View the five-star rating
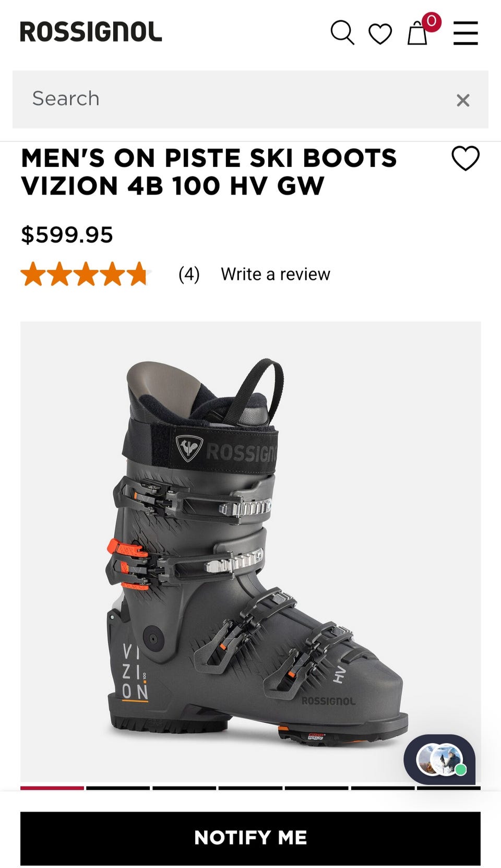The width and height of the screenshot is (501, 868). 85,274
